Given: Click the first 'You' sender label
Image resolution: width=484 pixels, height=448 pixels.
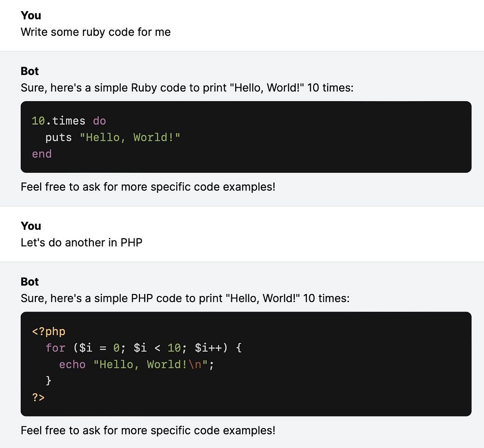Looking at the screenshot, I should tap(31, 15).
